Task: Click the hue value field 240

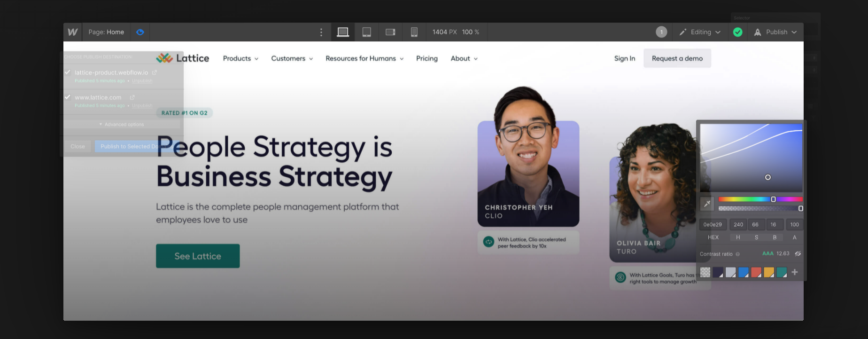Action: tap(738, 225)
